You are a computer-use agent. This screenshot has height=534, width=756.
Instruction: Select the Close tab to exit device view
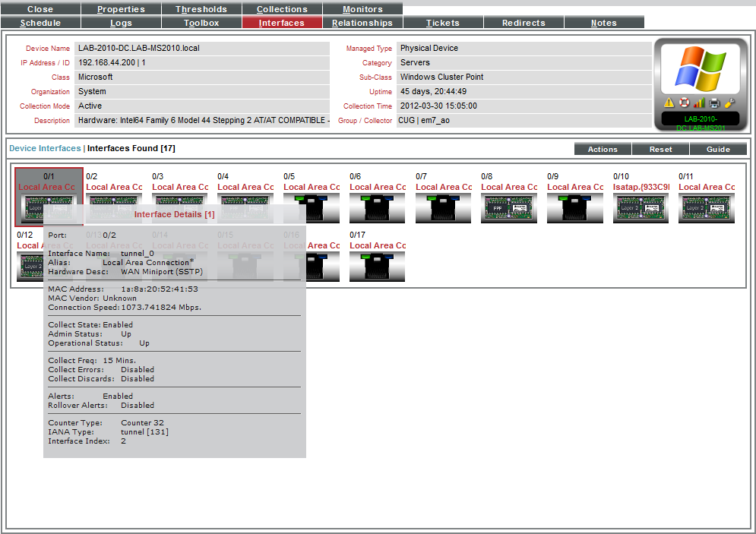click(40, 8)
